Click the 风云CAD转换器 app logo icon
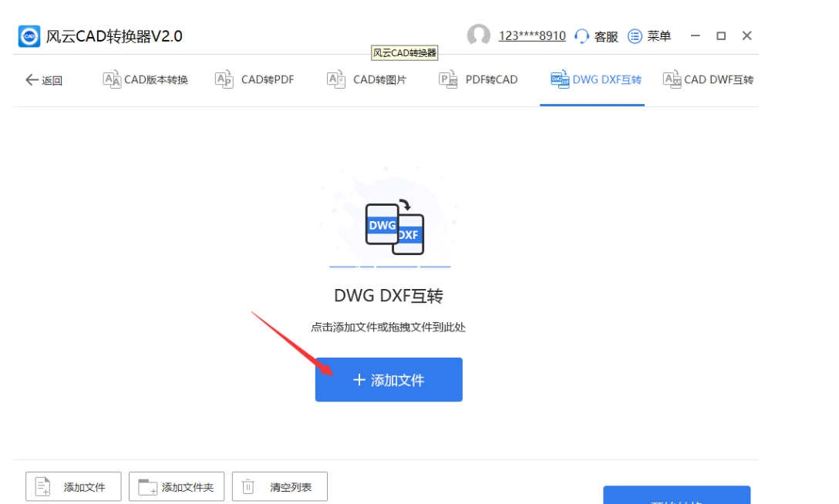839x504 pixels. pyautogui.click(x=29, y=36)
